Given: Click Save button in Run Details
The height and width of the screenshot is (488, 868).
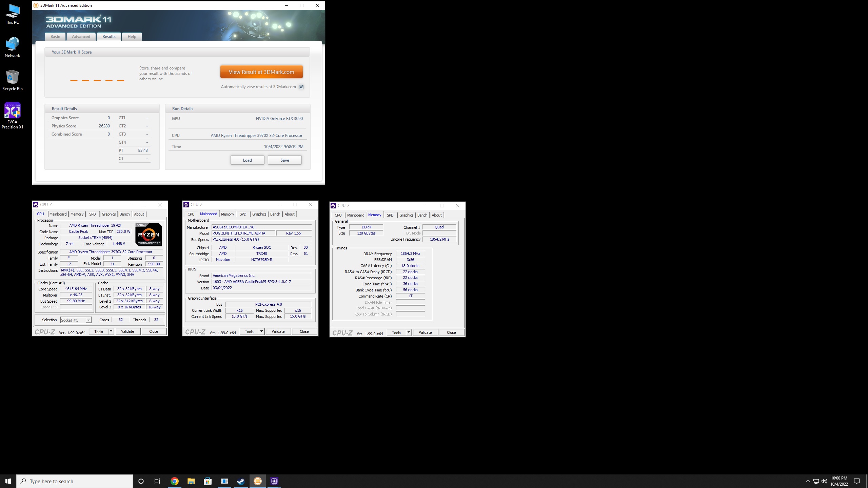Looking at the screenshot, I should click(285, 160).
